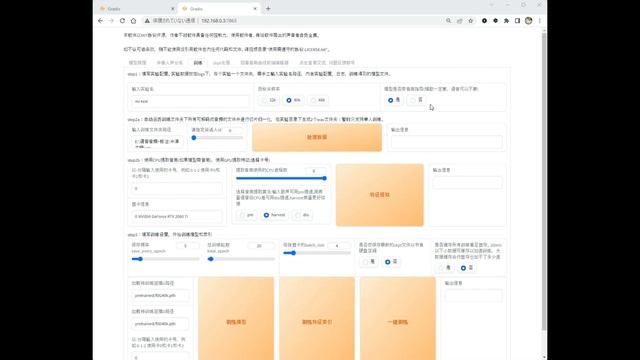Open the feedback group number tab
Viewport: 640px width, 360px height.
coord(327,63)
